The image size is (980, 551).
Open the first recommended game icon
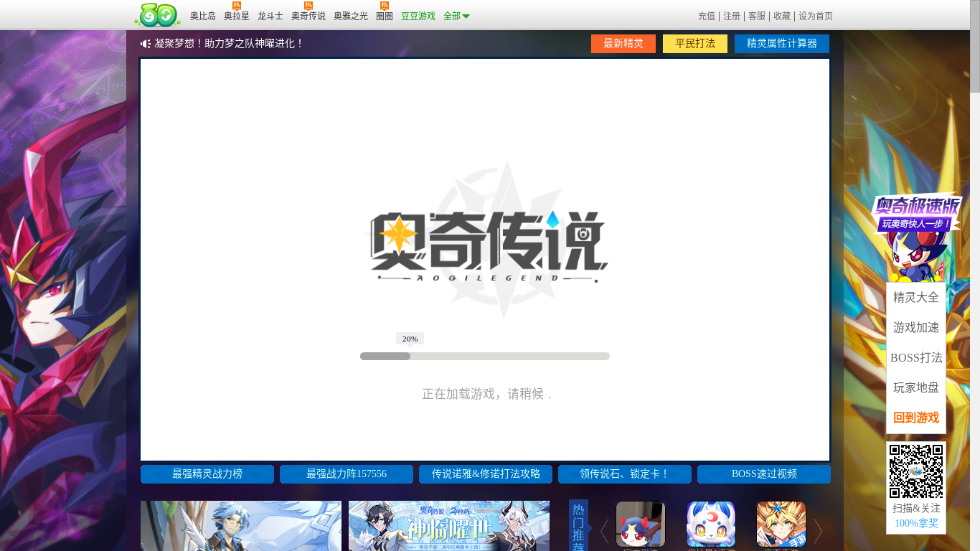click(x=641, y=524)
